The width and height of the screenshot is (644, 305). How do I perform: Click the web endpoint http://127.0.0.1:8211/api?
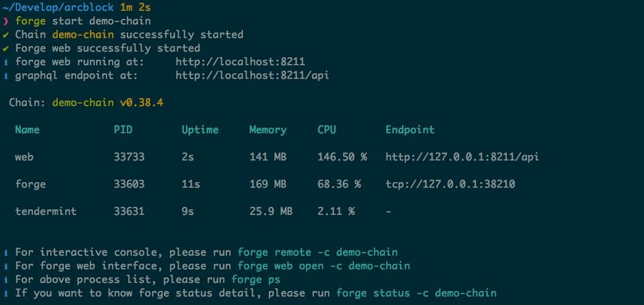coord(462,157)
